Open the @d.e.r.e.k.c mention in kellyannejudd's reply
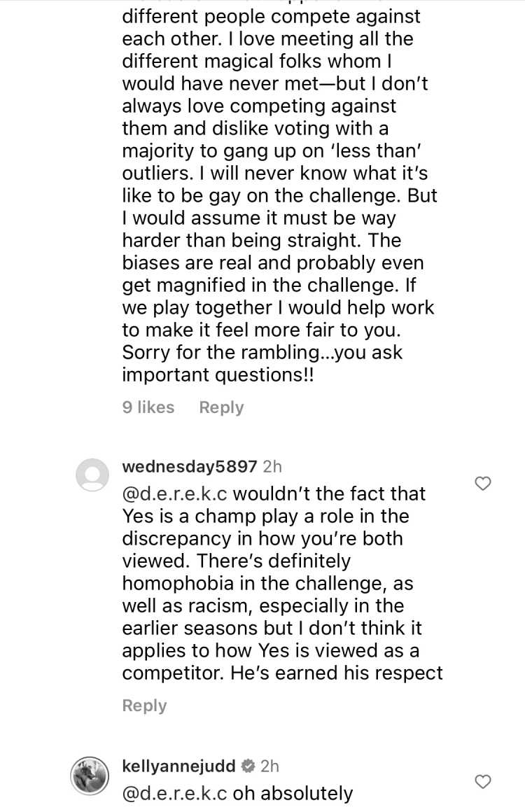 (x=174, y=793)
